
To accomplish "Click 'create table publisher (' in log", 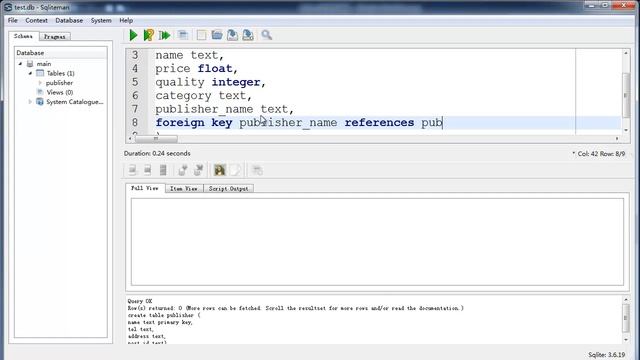I will click(x=164, y=316).
